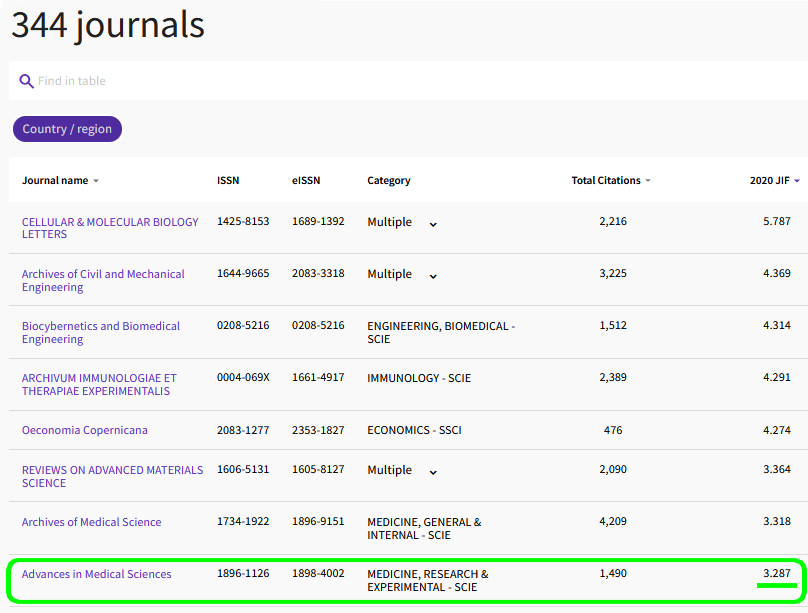Click the ISSN column header
The width and height of the screenshot is (808, 613).
pos(228,181)
